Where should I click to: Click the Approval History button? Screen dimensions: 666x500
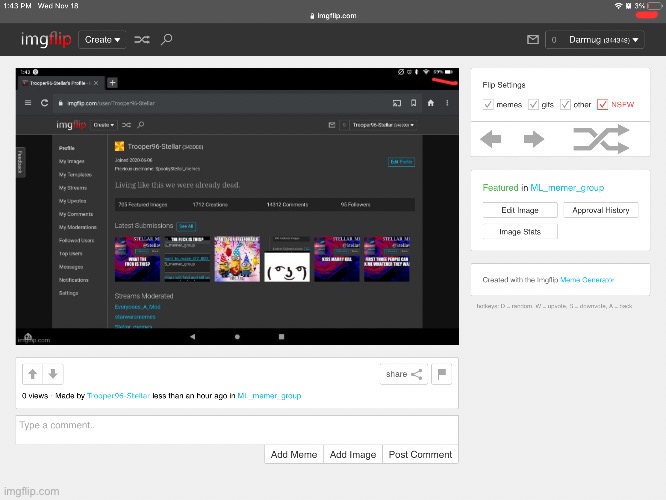coord(601,210)
